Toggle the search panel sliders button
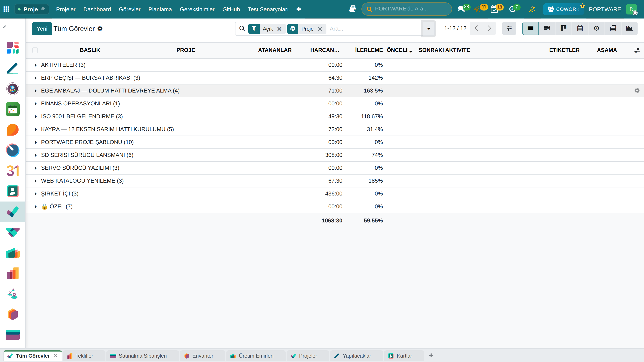644x362 pixels. coord(509,28)
